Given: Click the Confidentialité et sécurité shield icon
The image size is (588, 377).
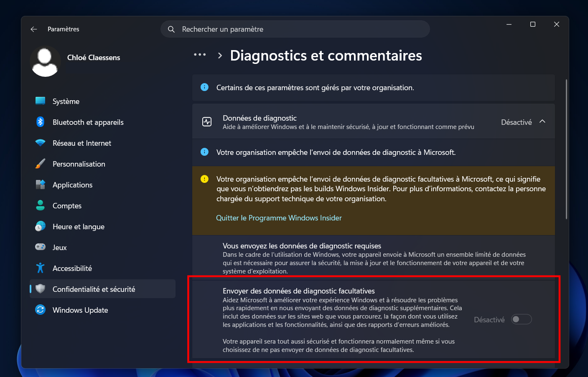Looking at the screenshot, I should [x=40, y=289].
